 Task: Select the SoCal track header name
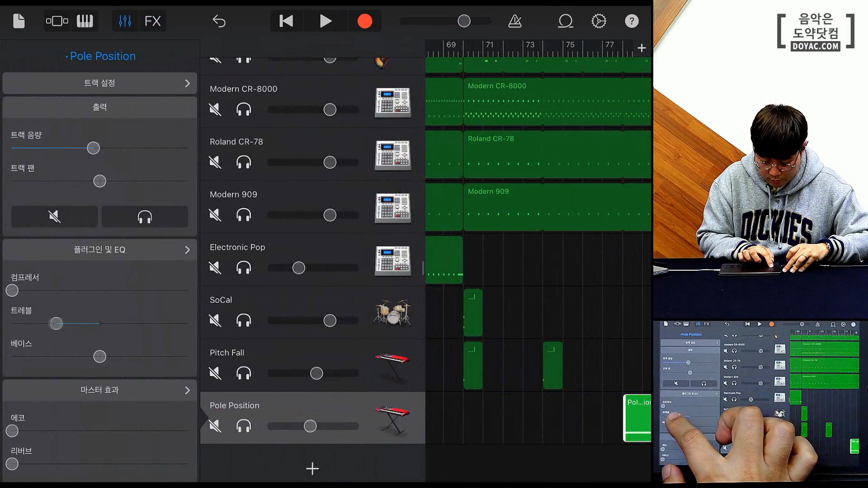tap(221, 300)
